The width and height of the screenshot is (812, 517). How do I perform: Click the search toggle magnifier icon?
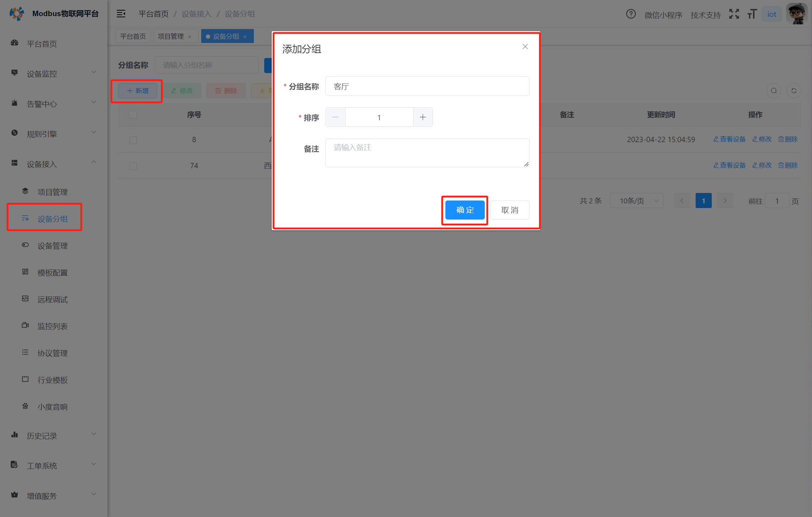pyautogui.click(x=774, y=91)
